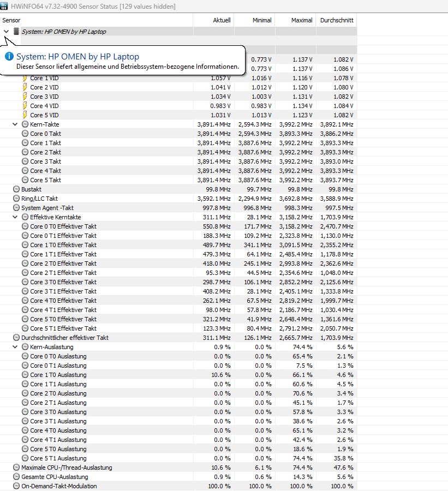
Task: Select Core 4 T1 Effektiver Takt row
Action: (x=178, y=310)
